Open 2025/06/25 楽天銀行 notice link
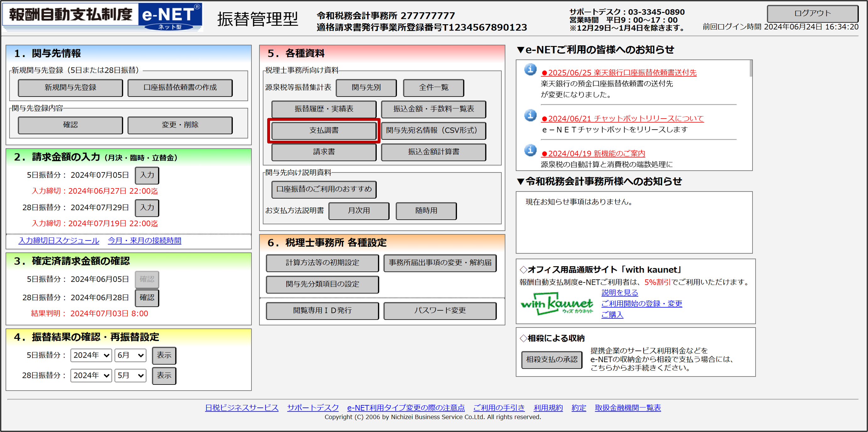This screenshot has height=432, width=868. 619,72
